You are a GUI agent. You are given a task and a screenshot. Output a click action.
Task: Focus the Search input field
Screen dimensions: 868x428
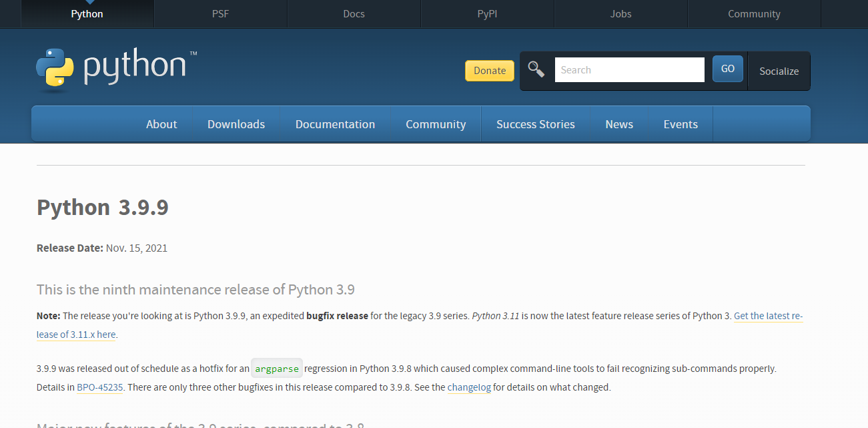pos(629,69)
